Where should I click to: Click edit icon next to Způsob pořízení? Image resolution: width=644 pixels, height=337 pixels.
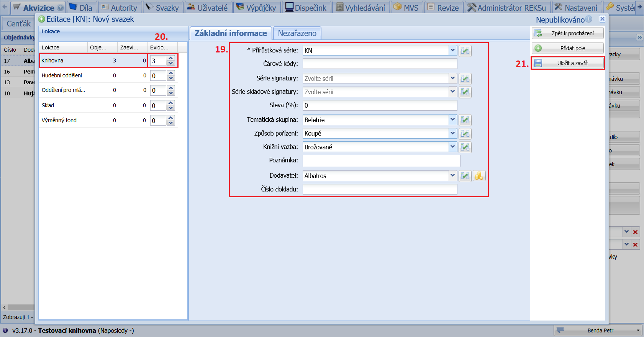(x=465, y=133)
